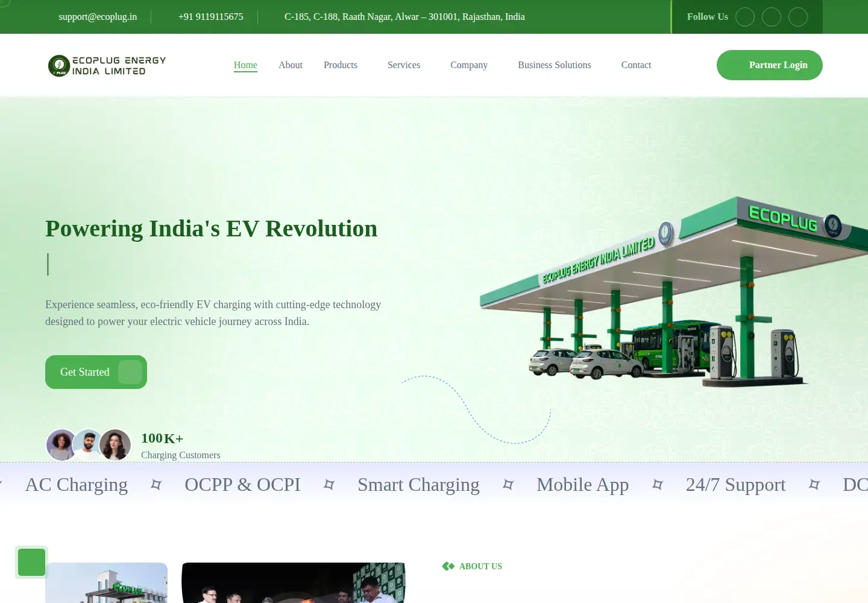Expand the Business Solutions menu
This screenshot has width=868, height=603.
click(x=555, y=65)
